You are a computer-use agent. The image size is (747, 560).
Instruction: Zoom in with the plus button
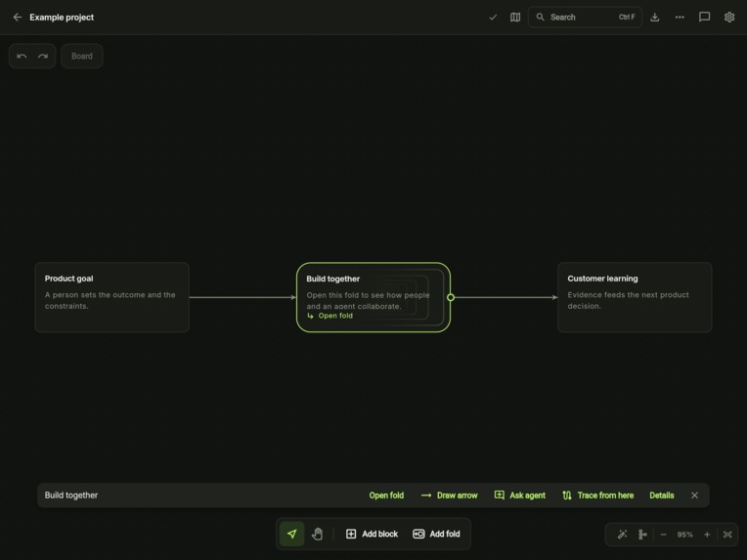click(707, 535)
